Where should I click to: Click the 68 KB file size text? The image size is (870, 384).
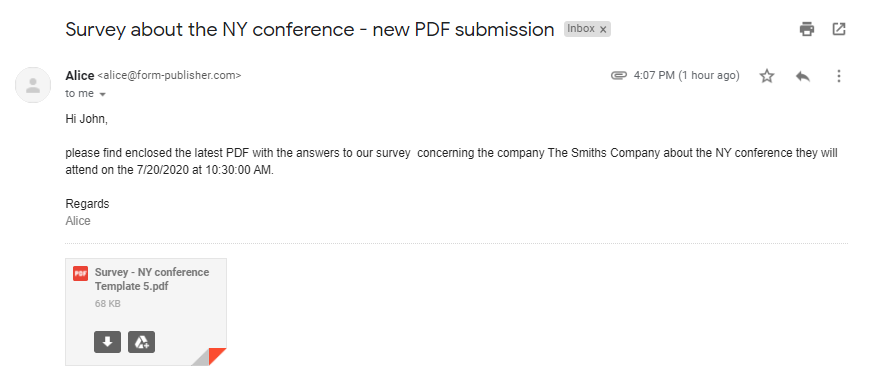coord(108,304)
